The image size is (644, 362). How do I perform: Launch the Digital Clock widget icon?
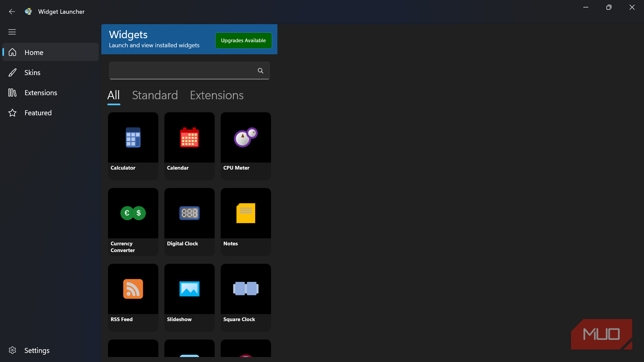pos(190,213)
